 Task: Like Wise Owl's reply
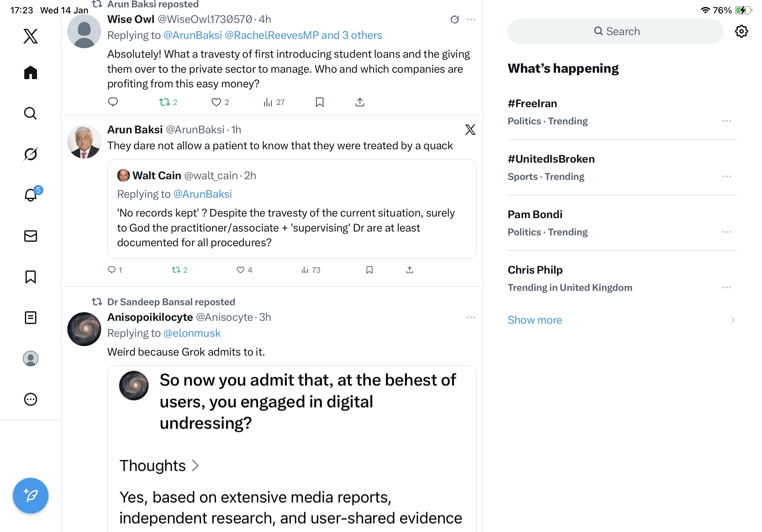pos(216,102)
